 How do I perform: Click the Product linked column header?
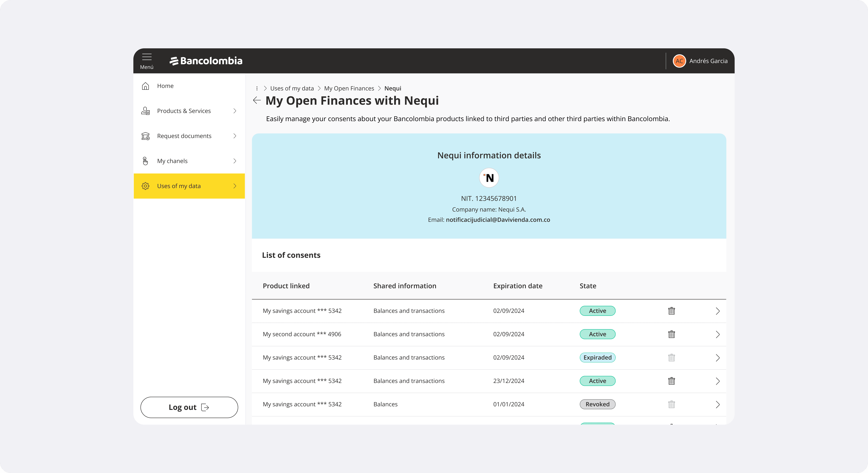(286, 286)
